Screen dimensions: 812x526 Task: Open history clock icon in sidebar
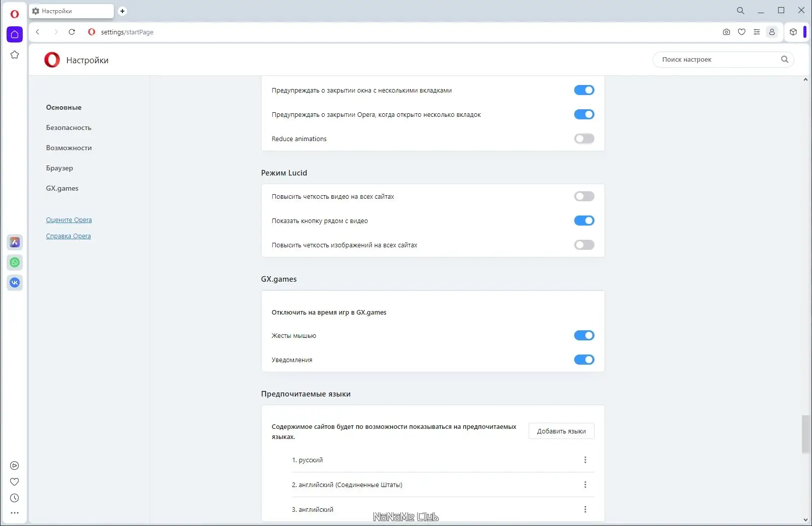coord(15,498)
